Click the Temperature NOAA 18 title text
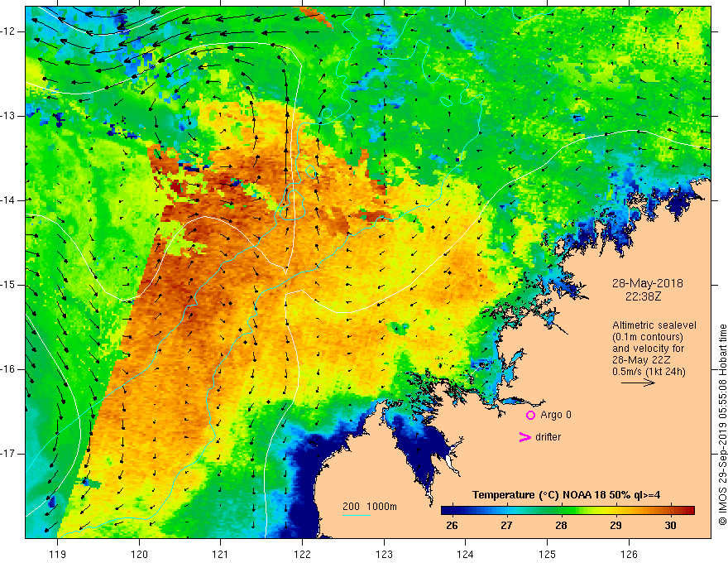728x563 pixels. click(x=566, y=495)
